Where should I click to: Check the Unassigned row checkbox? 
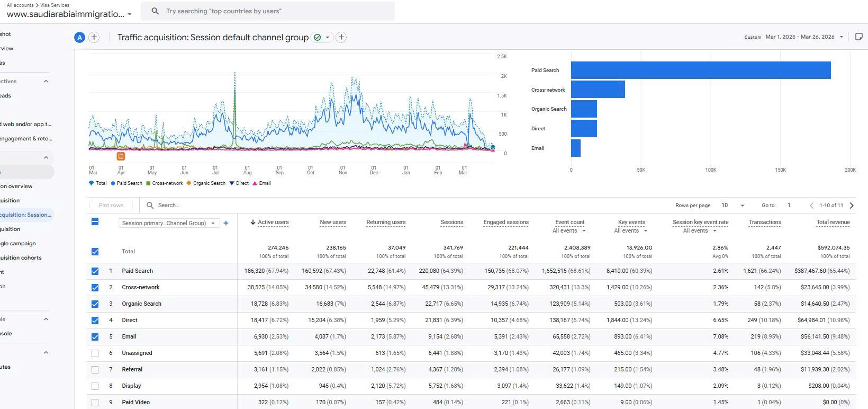pyautogui.click(x=95, y=353)
